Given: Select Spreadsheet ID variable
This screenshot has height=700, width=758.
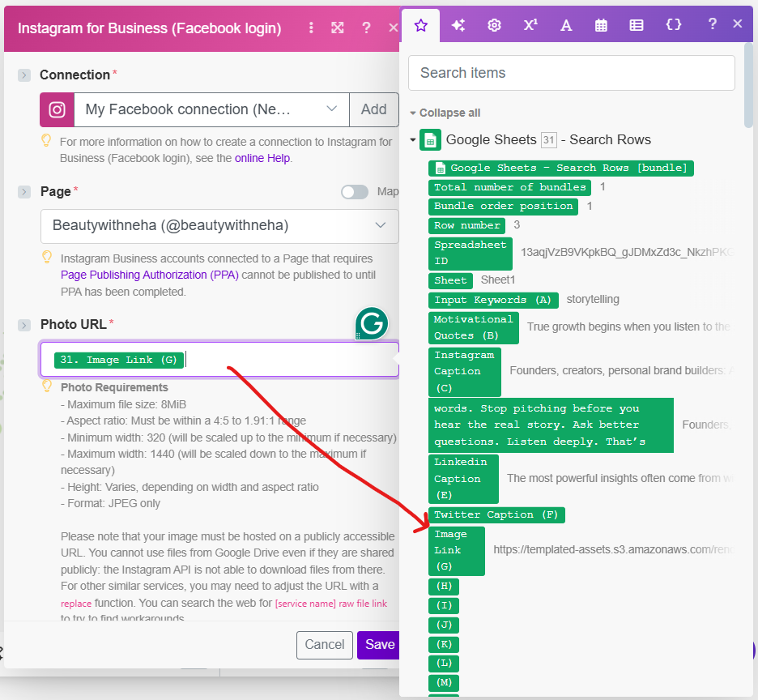Looking at the screenshot, I should click(x=471, y=254).
